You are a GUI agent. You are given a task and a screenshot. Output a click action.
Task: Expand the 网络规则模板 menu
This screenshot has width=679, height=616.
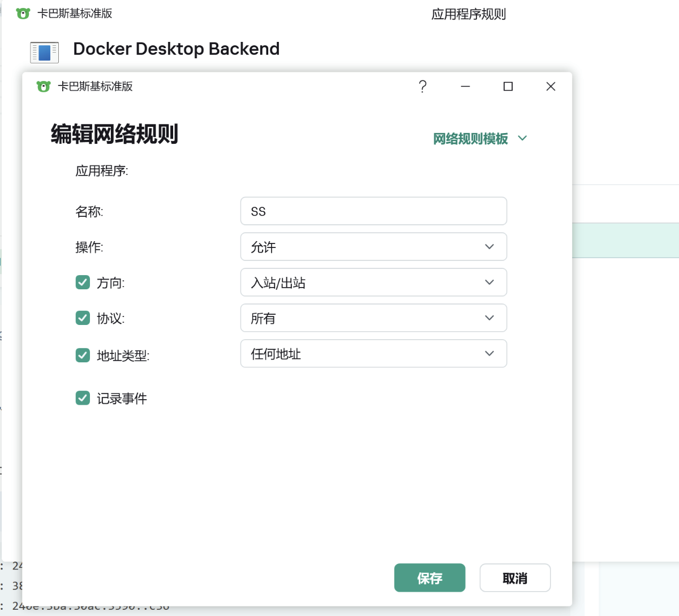(480, 139)
